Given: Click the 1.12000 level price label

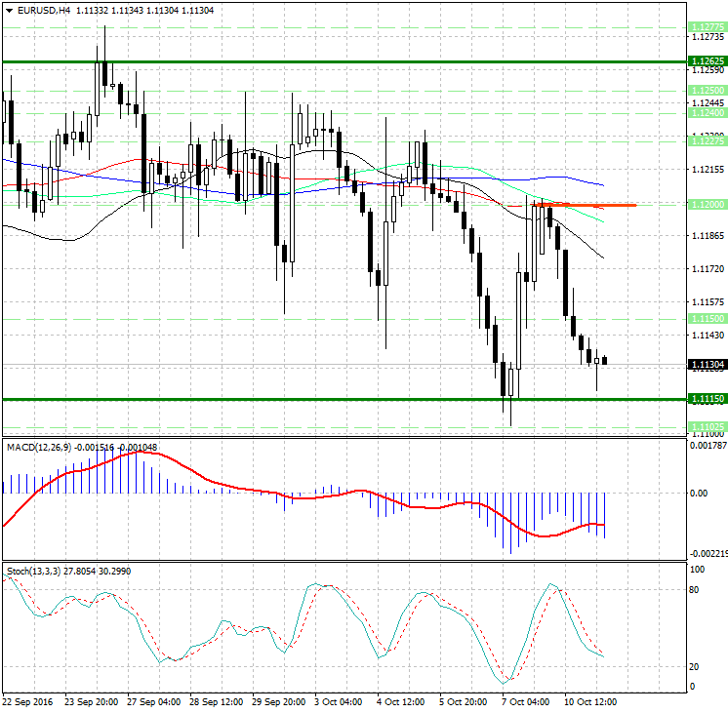Looking at the screenshot, I should [707, 205].
